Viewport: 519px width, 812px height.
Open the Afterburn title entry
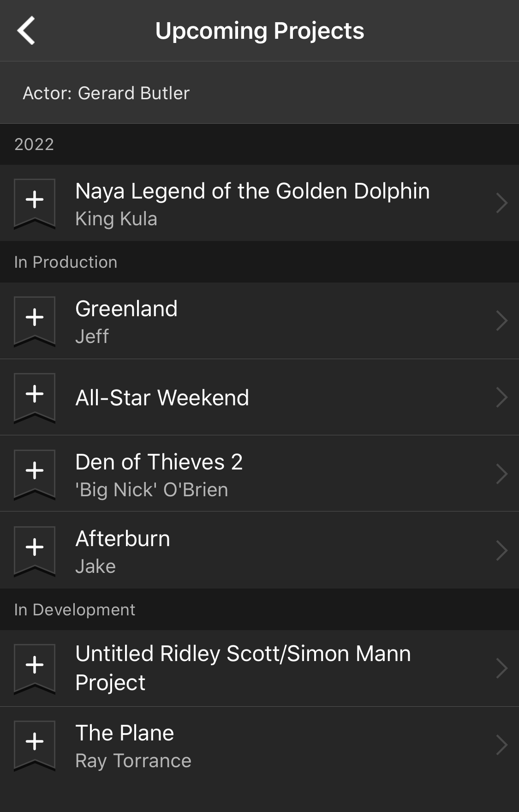pyautogui.click(x=123, y=539)
